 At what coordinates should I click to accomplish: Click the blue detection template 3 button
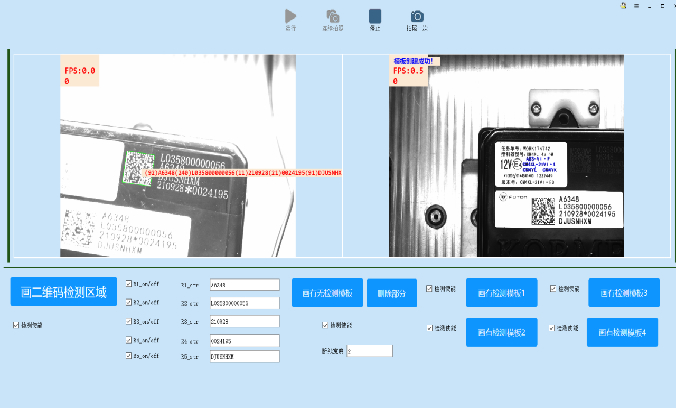(624, 292)
